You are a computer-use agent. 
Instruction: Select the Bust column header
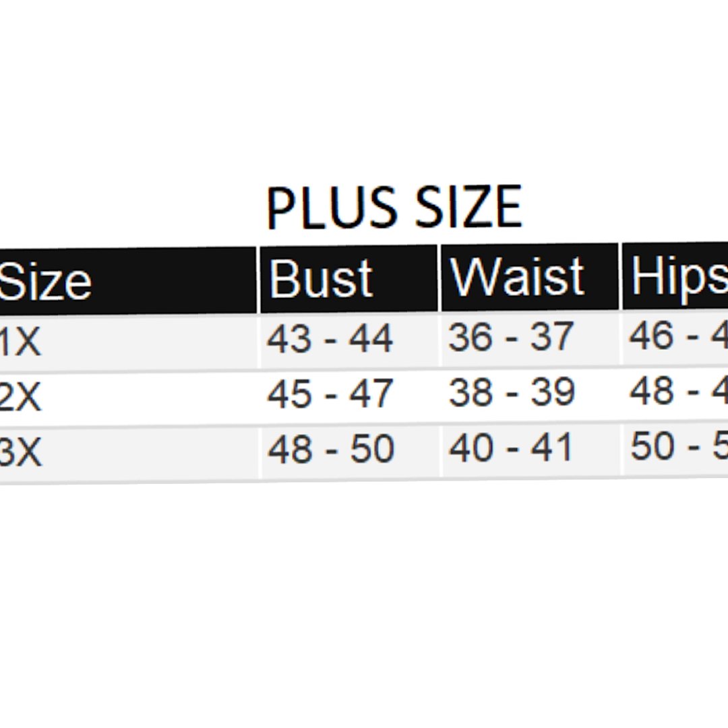coord(321,278)
